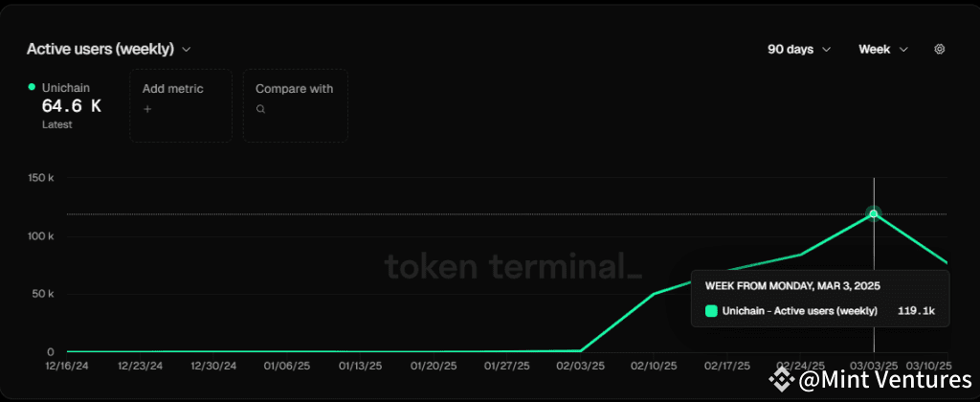Image resolution: width=980 pixels, height=402 pixels.
Task: Open the Week granularity dropdown
Action: (882, 49)
